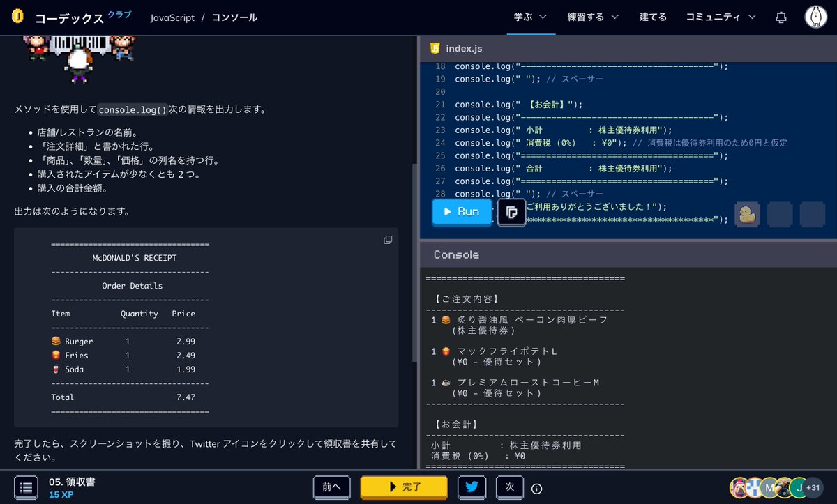Go to the next lesson with 次
The image size is (837, 504).
click(x=509, y=487)
